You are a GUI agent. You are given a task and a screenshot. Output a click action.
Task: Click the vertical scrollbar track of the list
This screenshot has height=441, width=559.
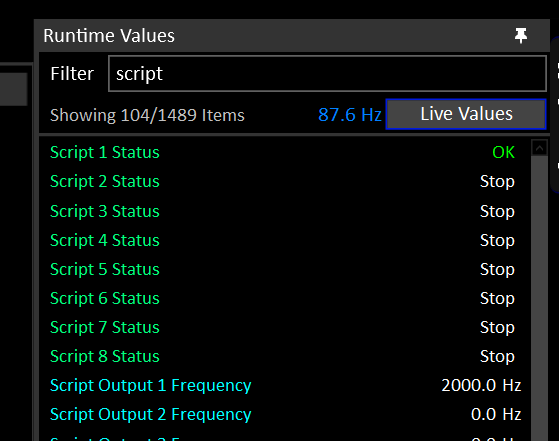tap(539, 298)
